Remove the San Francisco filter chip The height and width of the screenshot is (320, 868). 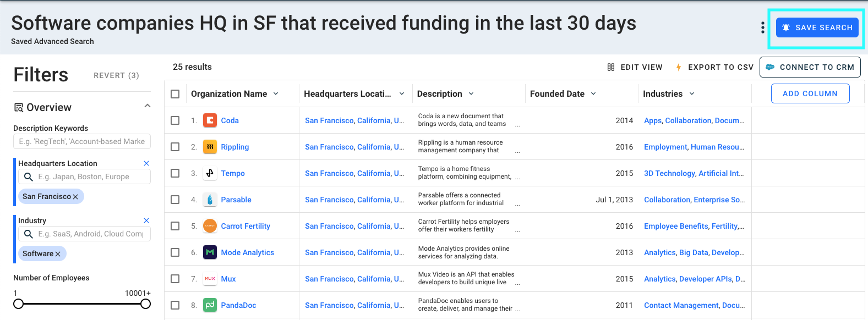coord(75,197)
